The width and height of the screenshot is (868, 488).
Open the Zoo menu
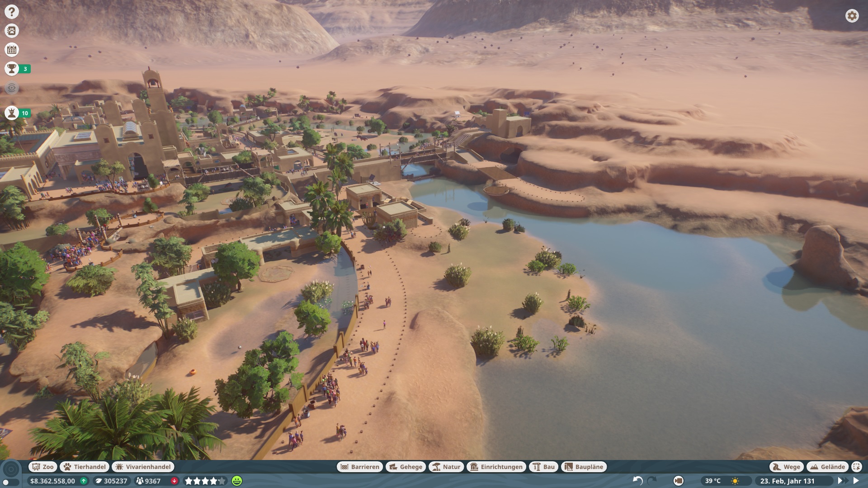[43, 467]
